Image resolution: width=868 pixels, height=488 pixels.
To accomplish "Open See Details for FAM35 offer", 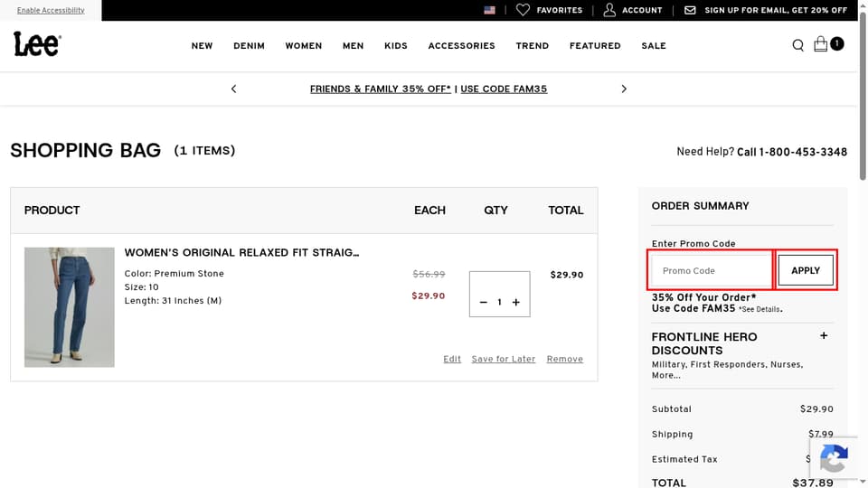I will tap(760, 309).
